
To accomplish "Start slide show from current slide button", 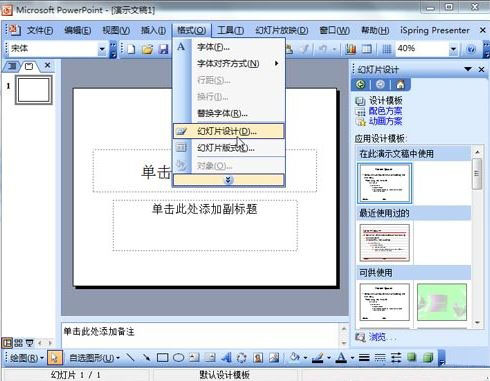I will 30,343.
